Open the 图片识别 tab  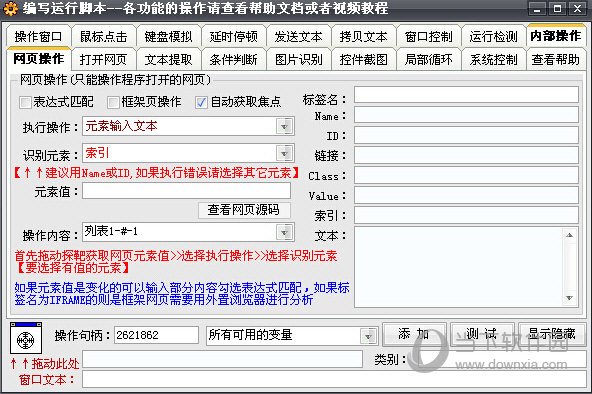coord(298,60)
